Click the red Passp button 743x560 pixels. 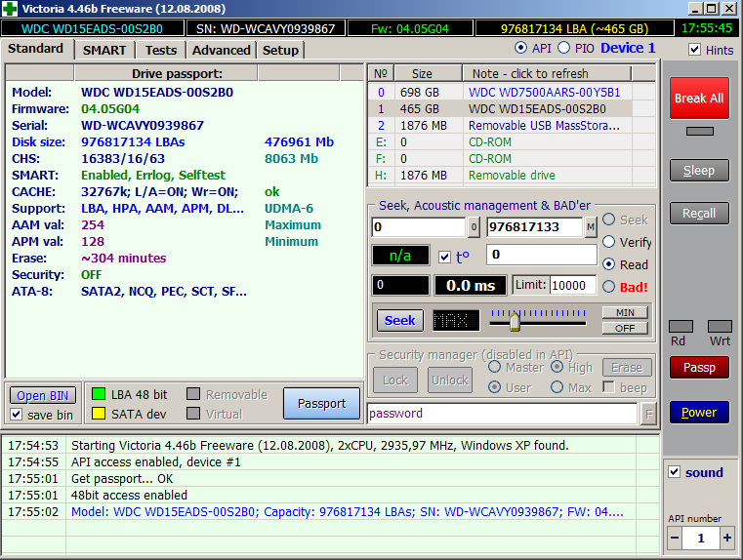click(x=699, y=368)
